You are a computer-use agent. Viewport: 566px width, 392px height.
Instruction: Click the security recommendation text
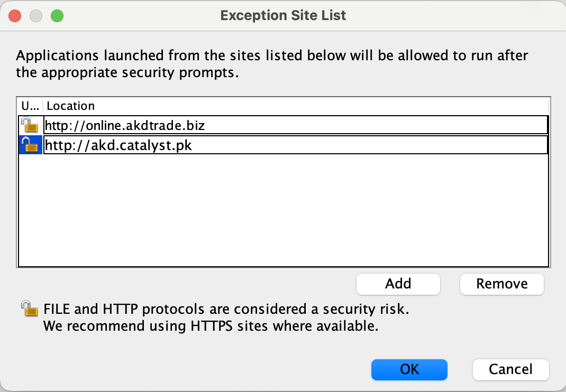212,317
